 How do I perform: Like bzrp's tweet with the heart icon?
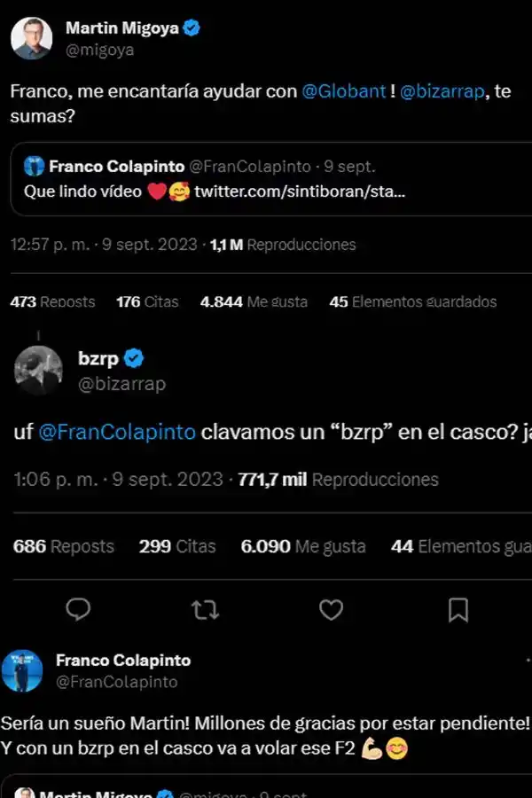331,611
